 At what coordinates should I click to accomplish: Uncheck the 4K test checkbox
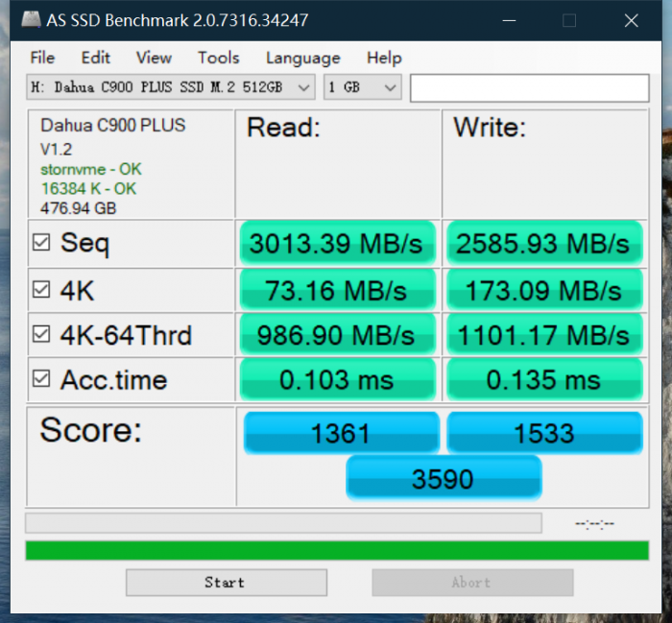click(41, 289)
